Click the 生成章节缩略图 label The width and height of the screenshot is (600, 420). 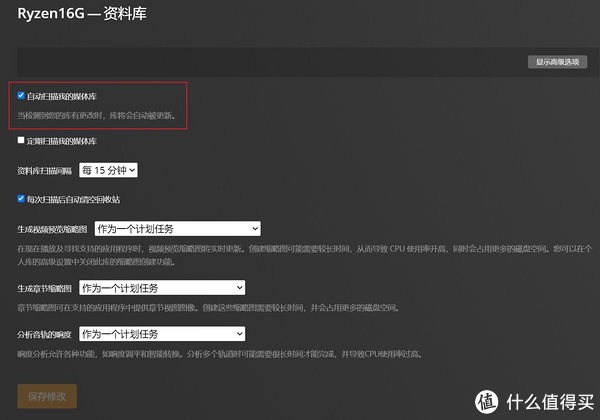(x=44, y=288)
